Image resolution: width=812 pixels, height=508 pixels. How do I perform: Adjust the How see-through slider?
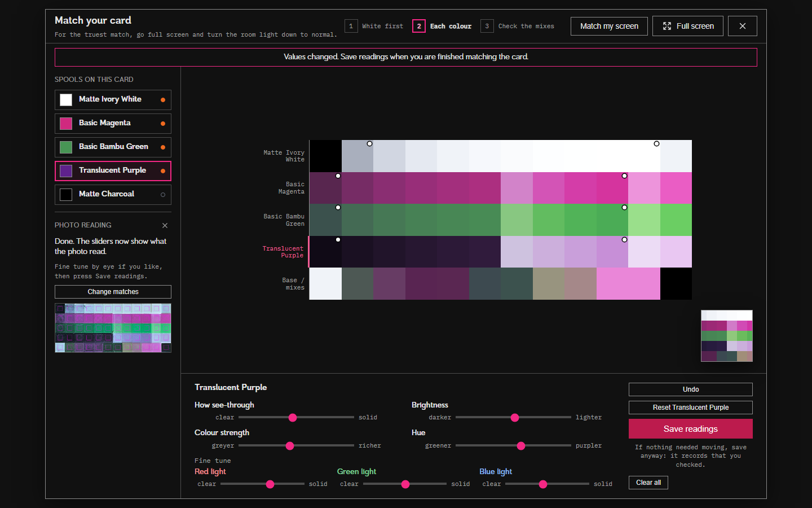click(x=296, y=418)
